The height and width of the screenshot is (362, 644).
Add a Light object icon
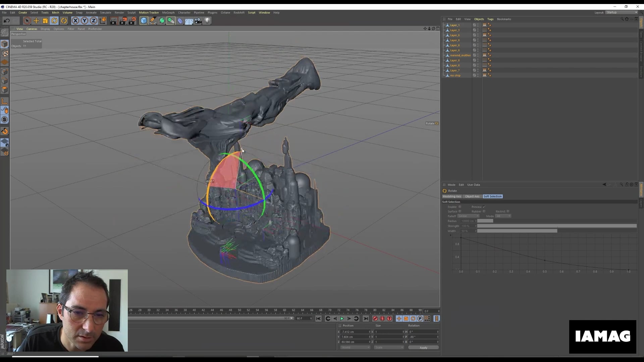(x=207, y=21)
